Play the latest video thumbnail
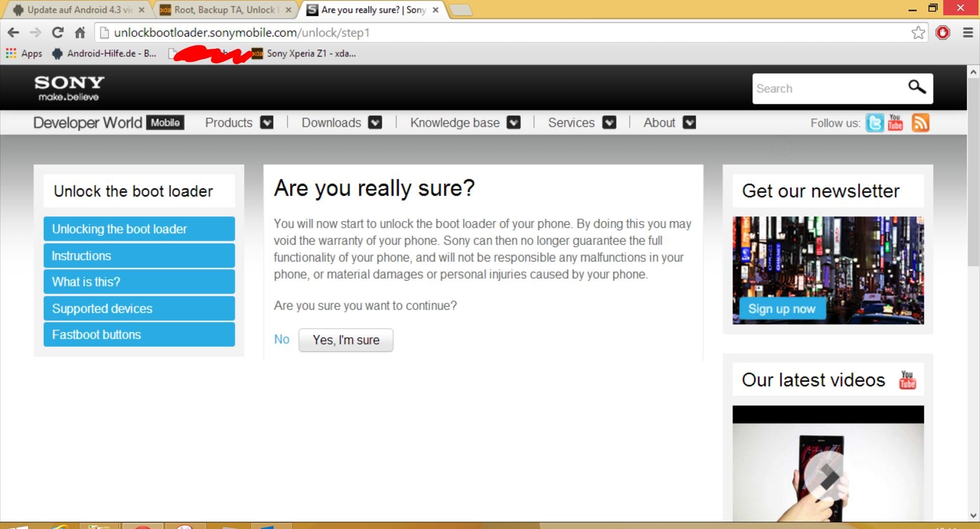 click(828, 464)
